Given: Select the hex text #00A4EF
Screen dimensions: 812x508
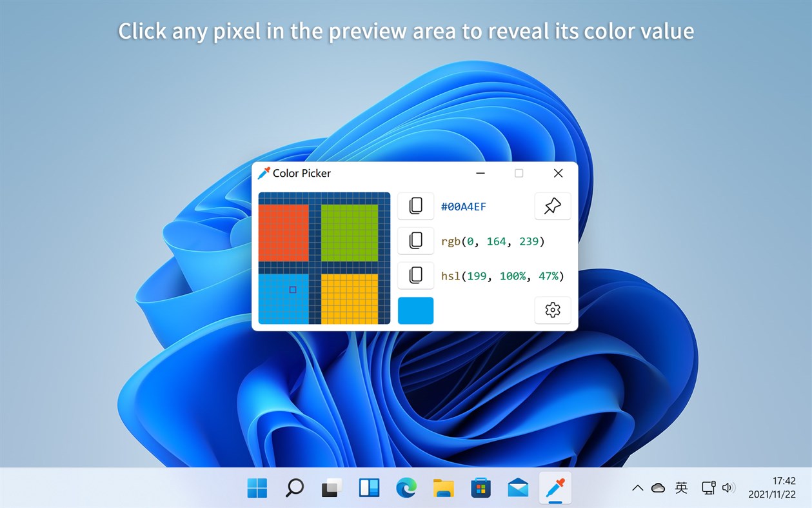Looking at the screenshot, I should (x=464, y=207).
